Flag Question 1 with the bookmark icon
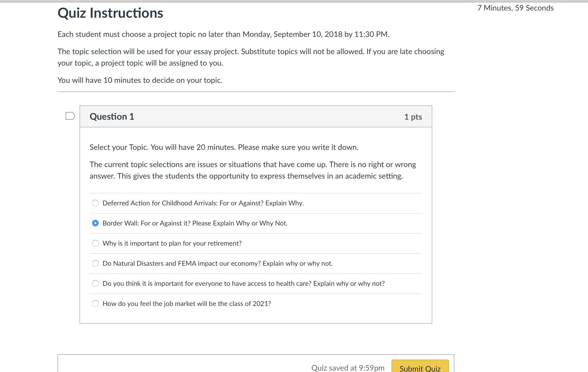This screenshot has height=372, width=588. [70, 116]
